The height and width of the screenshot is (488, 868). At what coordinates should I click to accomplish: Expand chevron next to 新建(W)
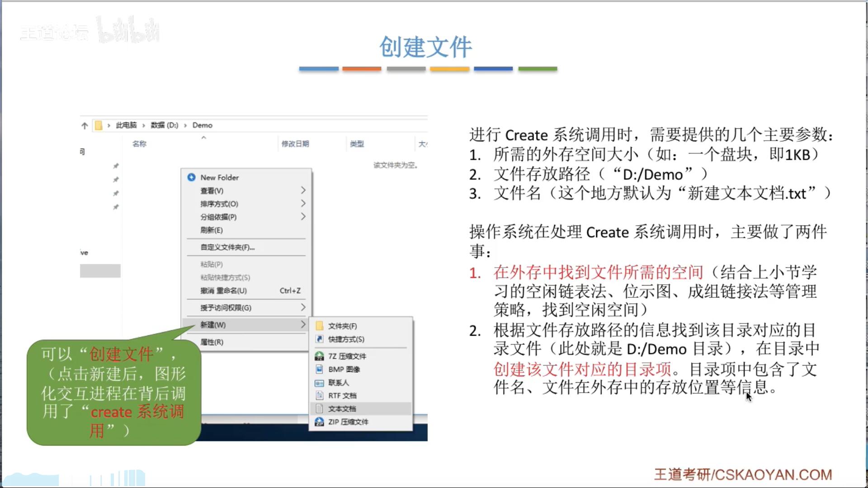coord(303,324)
